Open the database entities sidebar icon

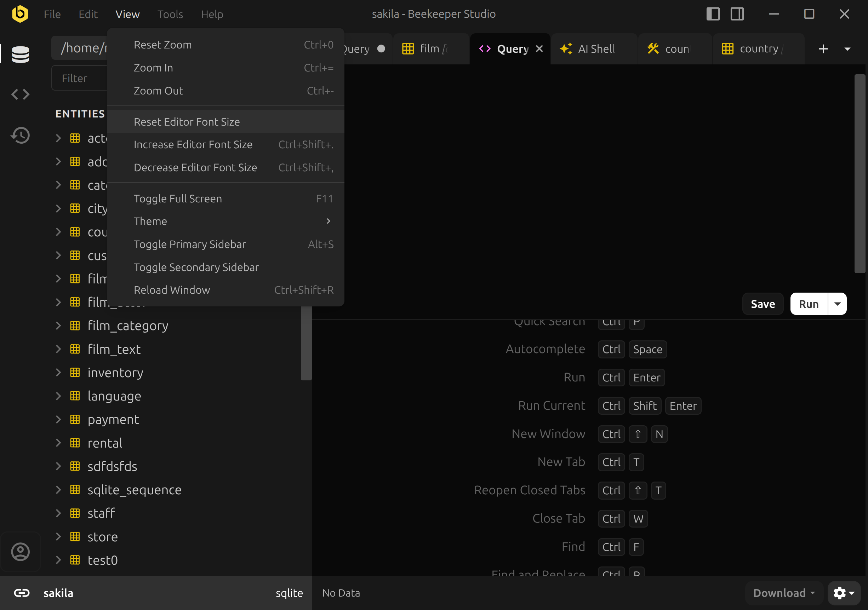pos(21,54)
